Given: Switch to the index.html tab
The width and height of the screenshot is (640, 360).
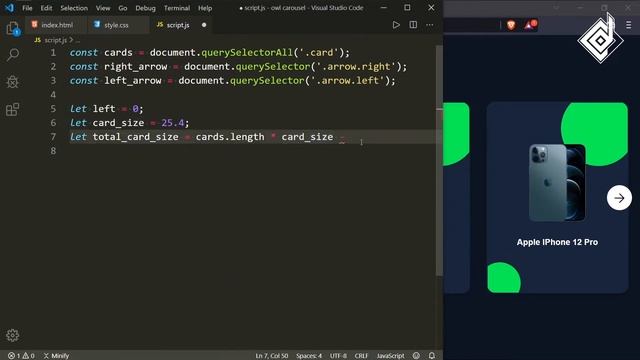Looking at the screenshot, I should (56, 25).
